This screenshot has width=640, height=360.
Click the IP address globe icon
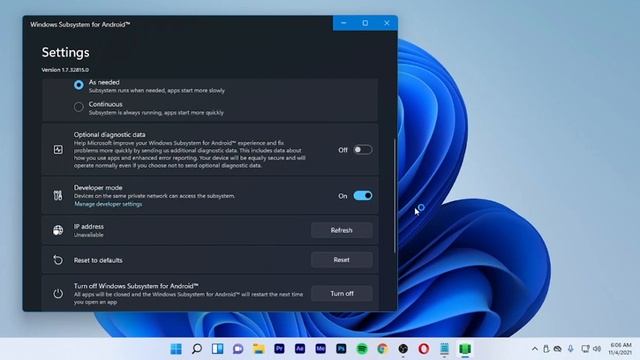(x=58, y=230)
